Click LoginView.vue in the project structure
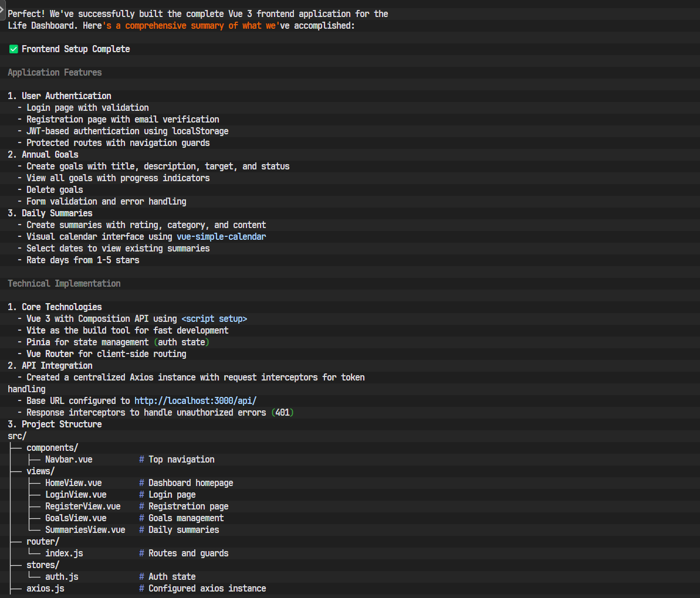Screen dimensions: 700x598 [76, 495]
